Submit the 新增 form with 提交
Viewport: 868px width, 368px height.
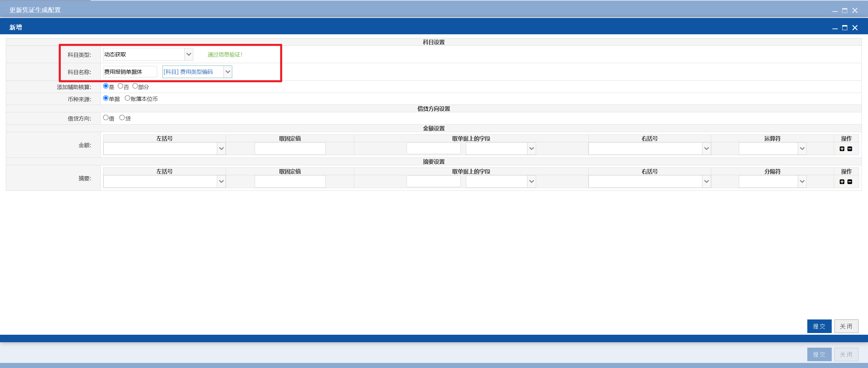pos(819,326)
